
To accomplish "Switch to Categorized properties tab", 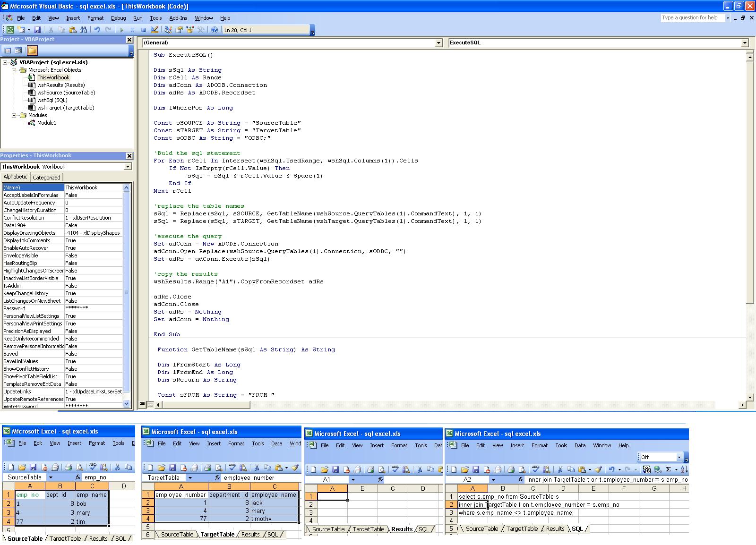I will (46, 178).
